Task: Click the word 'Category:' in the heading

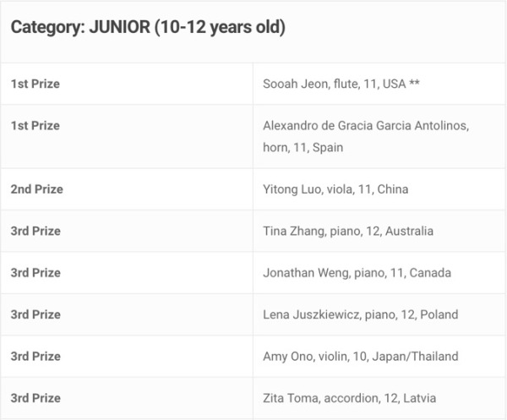Action: [46, 28]
